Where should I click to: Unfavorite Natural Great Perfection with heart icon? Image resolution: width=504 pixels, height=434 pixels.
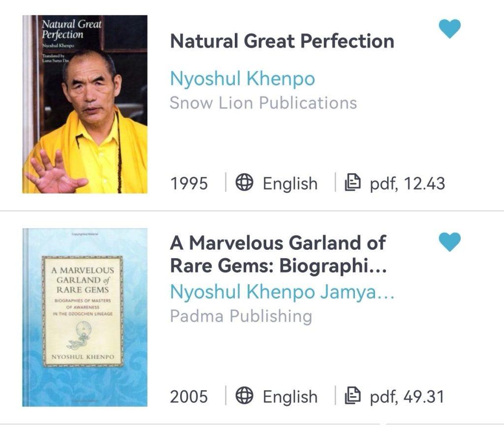[x=450, y=29]
